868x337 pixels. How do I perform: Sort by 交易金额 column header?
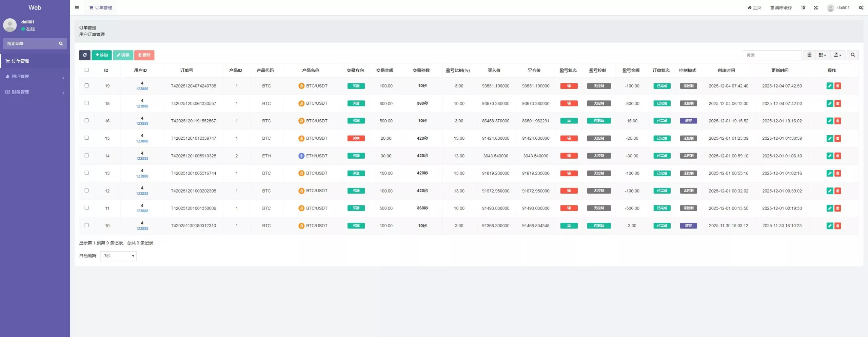[385, 71]
